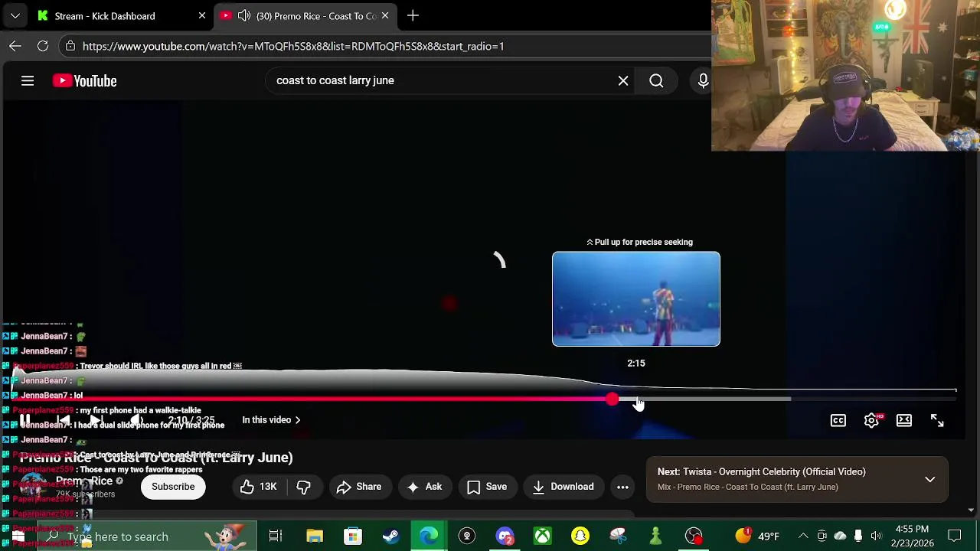Open the Ask AI button
This screenshot has height=551, width=980.
pyautogui.click(x=424, y=487)
